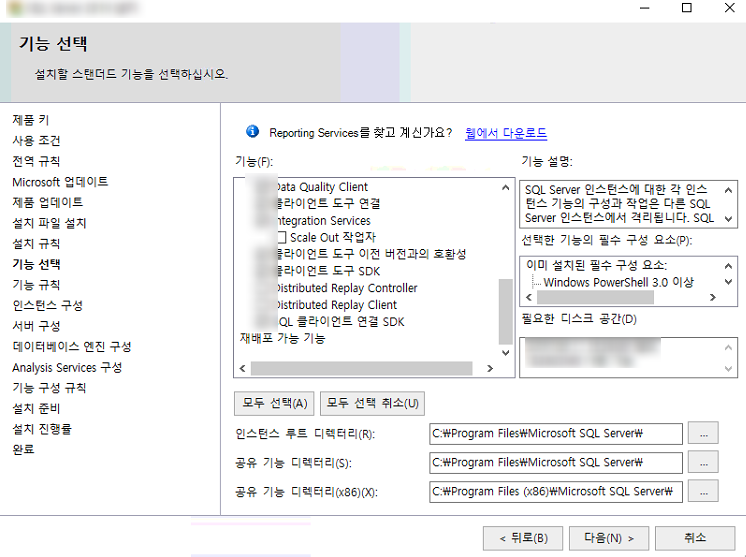
Task: Open the 인스턴스 구성 step
Action: click(x=48, y=305)
